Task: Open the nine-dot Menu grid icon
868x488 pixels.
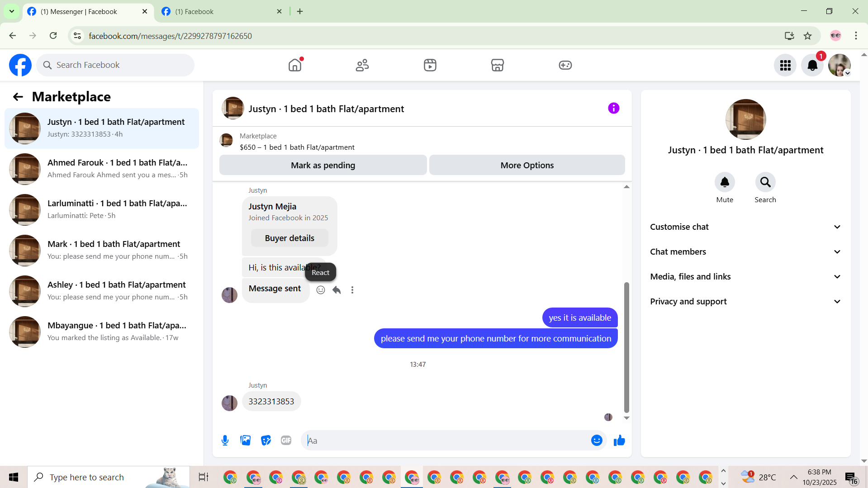Action: (x=785, y=65)
